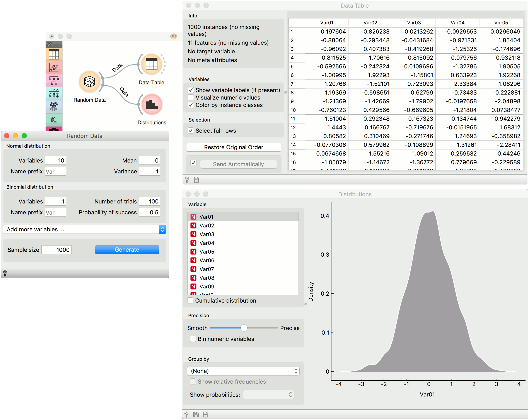Open the Data category in the sidebar

click(x=54, y=54)
